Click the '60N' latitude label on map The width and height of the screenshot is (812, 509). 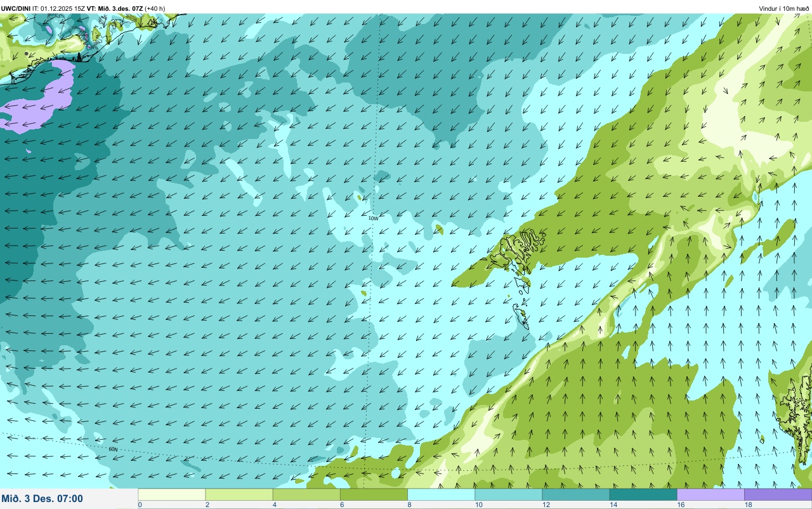click(113, 449)
